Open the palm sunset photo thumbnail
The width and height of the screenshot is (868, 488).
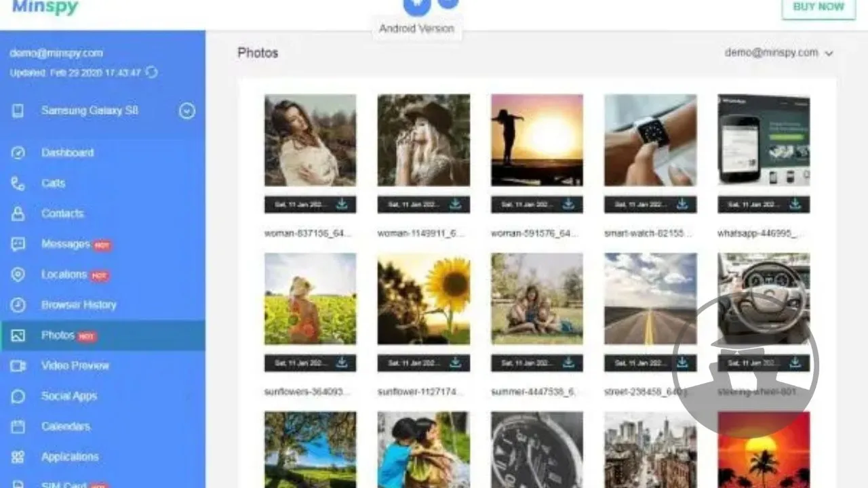(764, 450)
